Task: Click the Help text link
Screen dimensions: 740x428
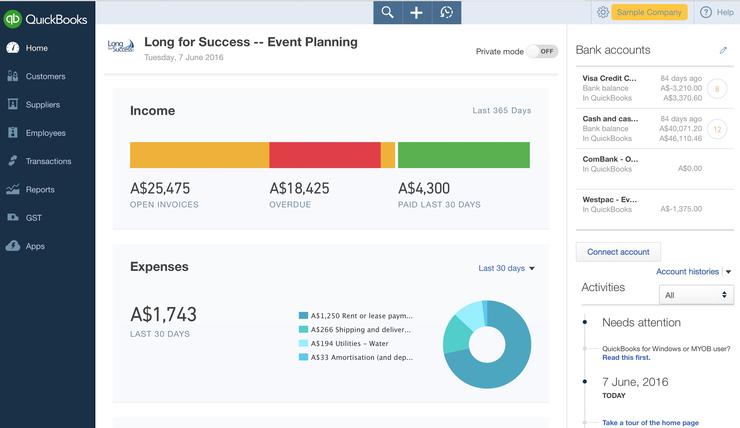Action: coord(725,12)
